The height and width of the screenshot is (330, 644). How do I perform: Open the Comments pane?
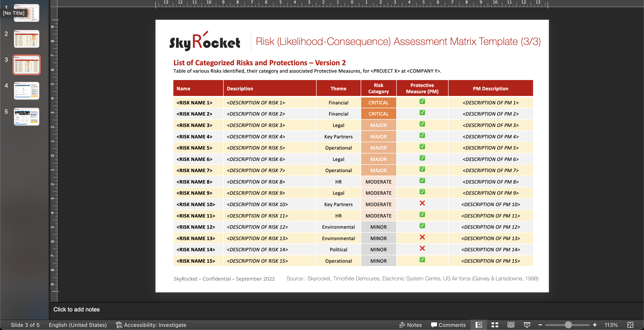click(448, 325)
